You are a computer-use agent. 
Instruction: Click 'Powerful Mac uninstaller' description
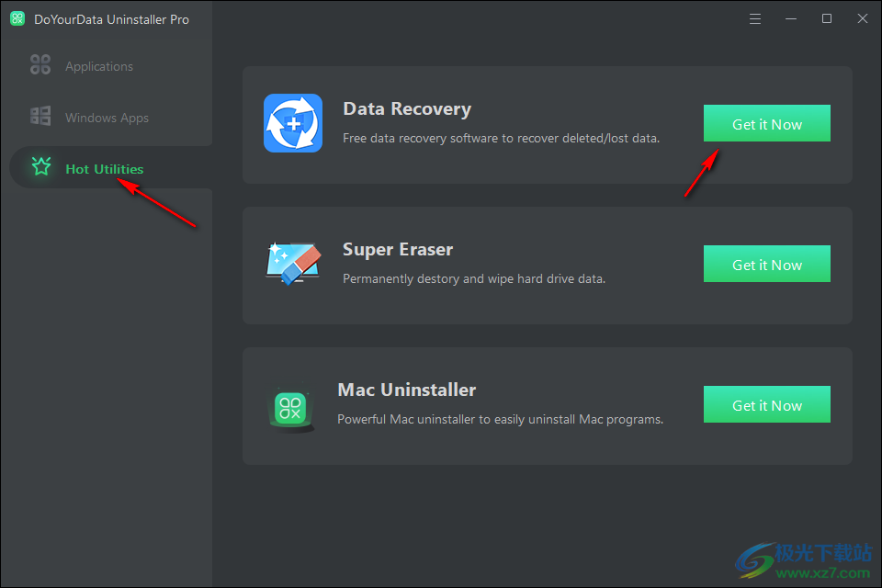(x=501, y=420)
